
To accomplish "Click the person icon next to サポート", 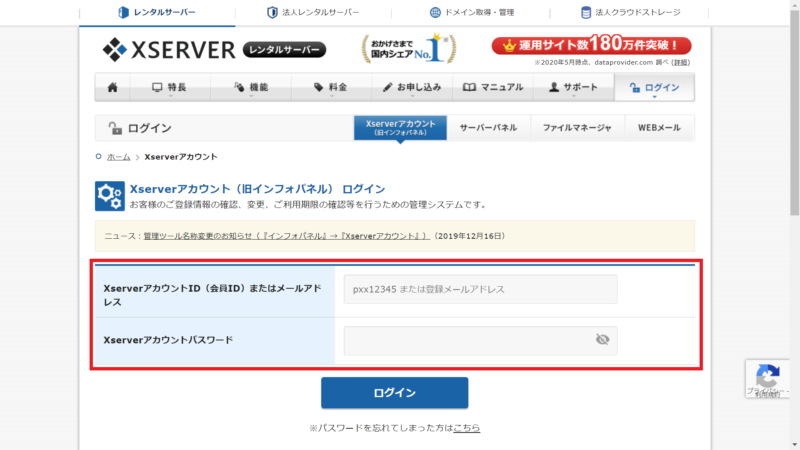I will pyautogui.click(x=554, y=87).
